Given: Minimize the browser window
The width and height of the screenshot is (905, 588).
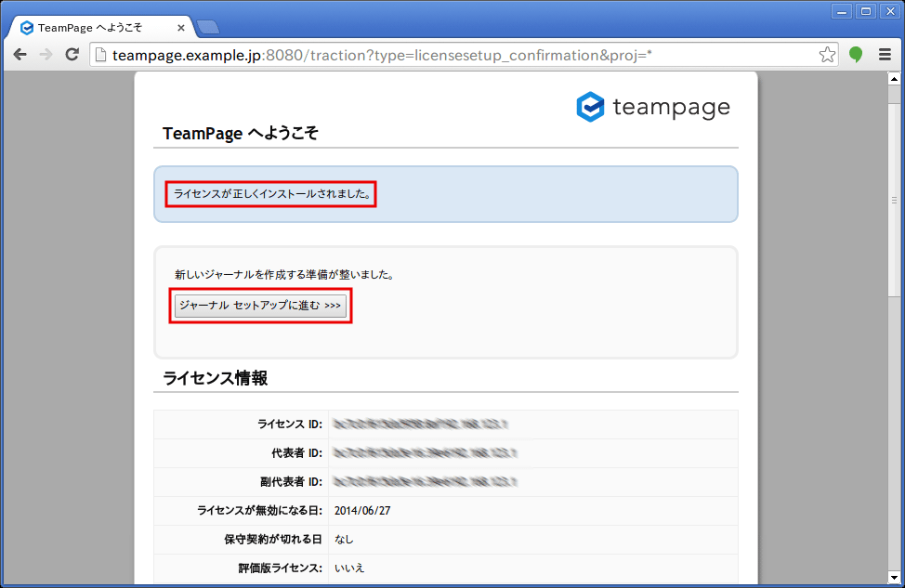Looking at the screenshot, I should 843,11.
